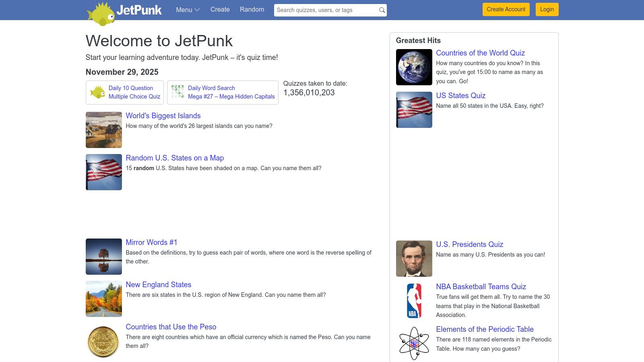Viewport: 644px width, 362px height.
Task: Click the Lincoln portrait for the Presidents quiz
Action: pyautogui.click(x=413, y=258)
